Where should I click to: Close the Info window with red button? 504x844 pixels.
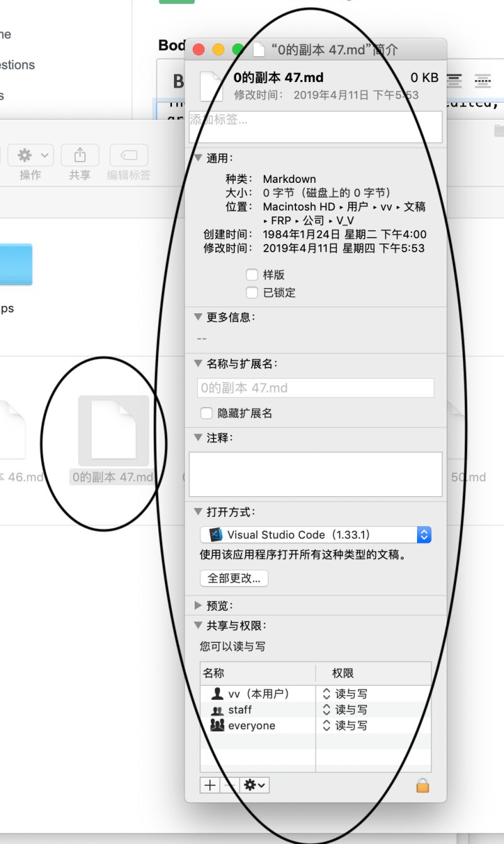click(x=198, y=49)
